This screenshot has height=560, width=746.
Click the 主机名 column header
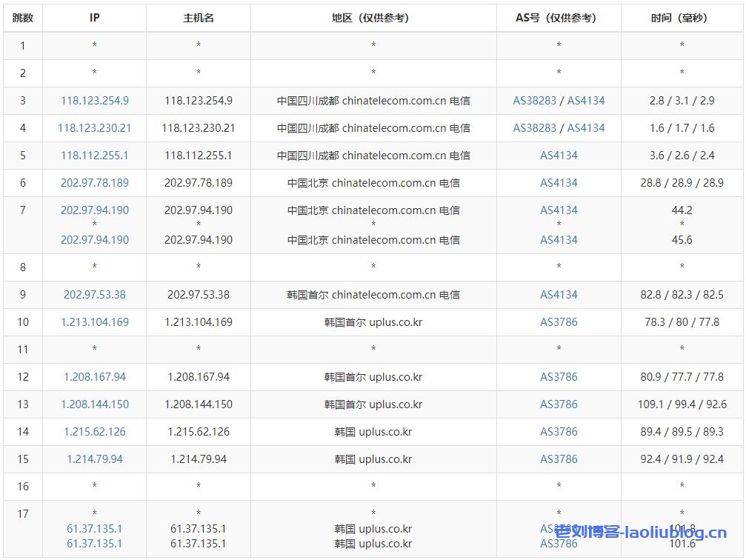(x=199, y=18)
